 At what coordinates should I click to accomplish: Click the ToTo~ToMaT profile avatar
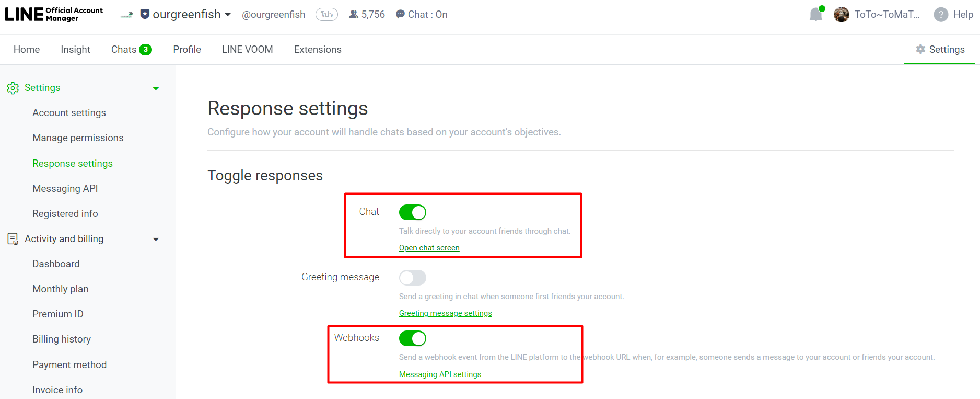pyautogui.click(x=842, y=14)
